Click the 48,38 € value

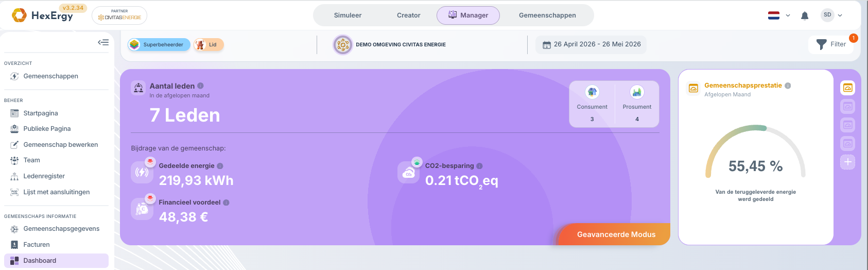184,217
